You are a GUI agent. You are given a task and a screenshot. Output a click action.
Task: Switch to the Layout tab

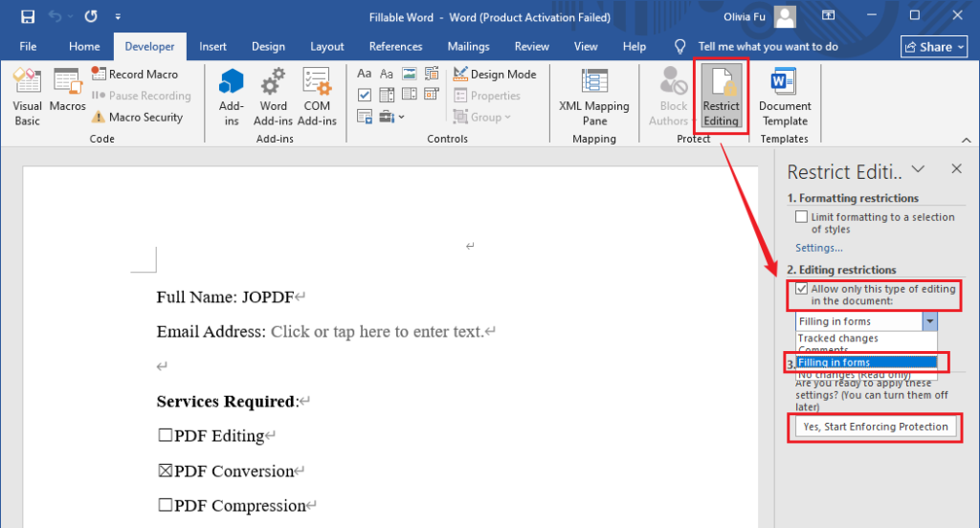tap(327, 47)
